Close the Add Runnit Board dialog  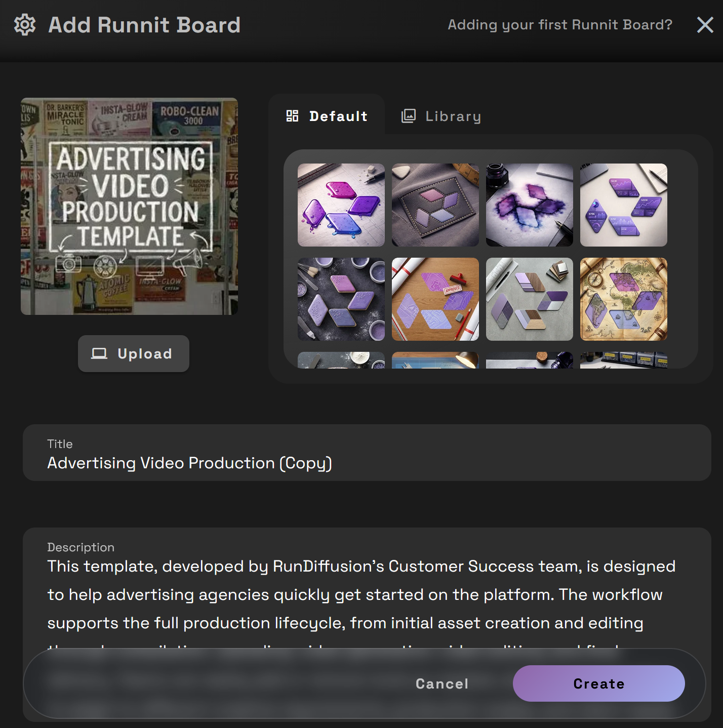click(705, 25)
